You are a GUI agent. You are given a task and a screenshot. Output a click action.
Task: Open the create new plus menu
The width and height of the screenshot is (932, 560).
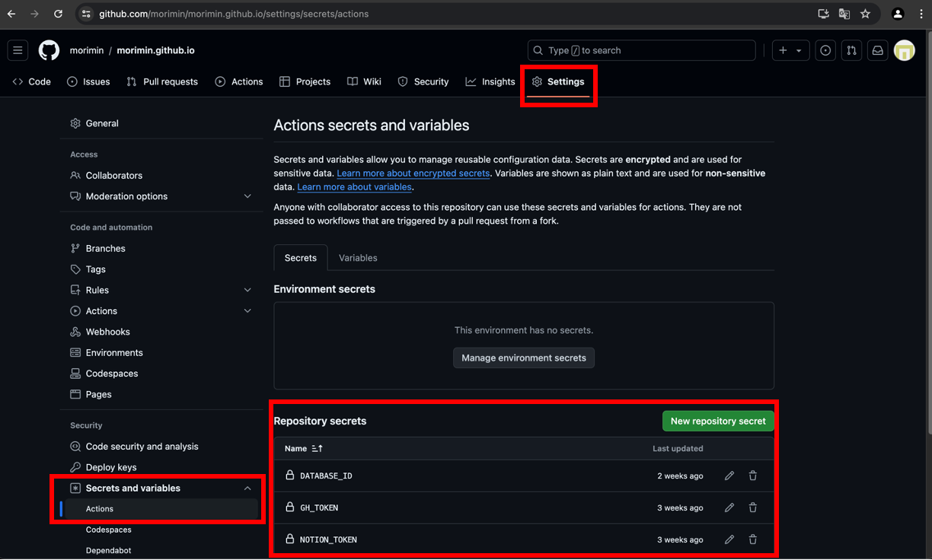[x=790, y=50]
